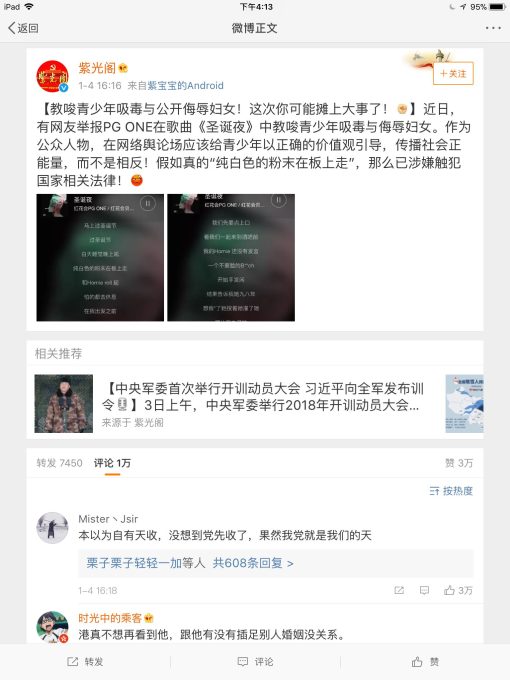Image resolution: width=510 pixels, height=680 pixels.
Task: Switch to the 转发 7450 tab
Action: point(59,463)
